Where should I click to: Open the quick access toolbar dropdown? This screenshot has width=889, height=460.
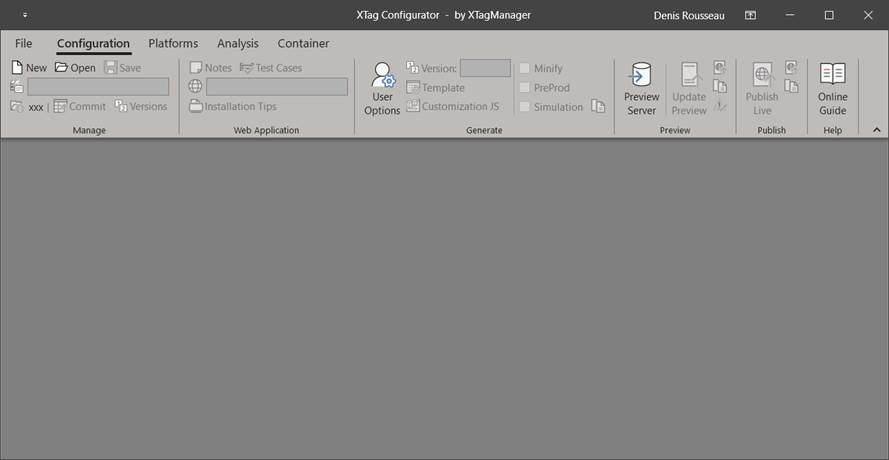(25, 15)
